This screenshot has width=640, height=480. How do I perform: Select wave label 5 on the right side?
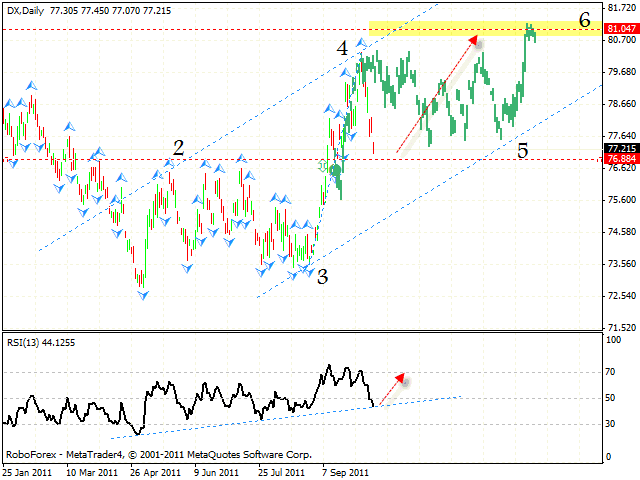point(522,151)
